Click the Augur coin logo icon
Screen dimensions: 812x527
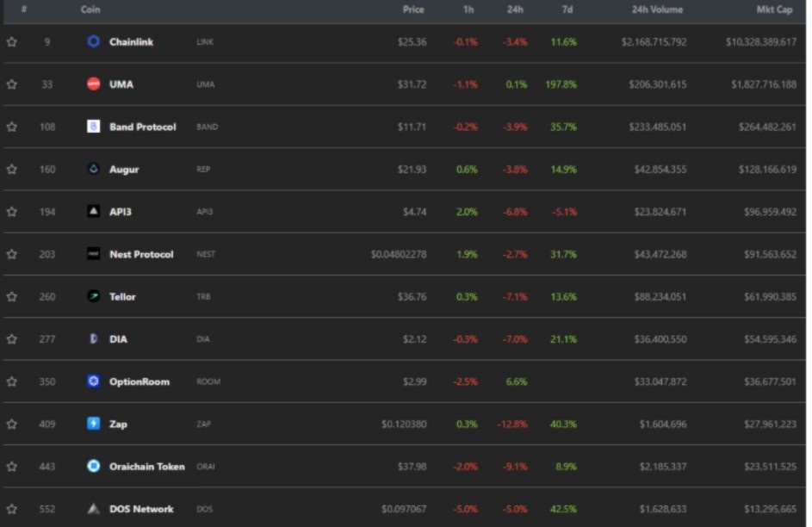94,169
